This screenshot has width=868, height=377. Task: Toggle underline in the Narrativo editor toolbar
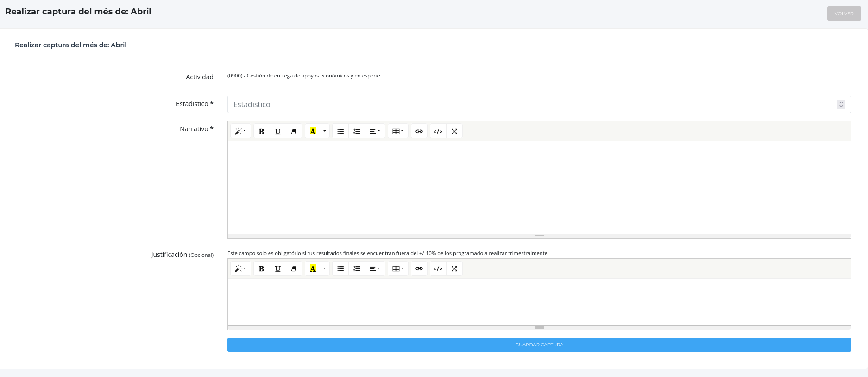[x=277, y=131]
